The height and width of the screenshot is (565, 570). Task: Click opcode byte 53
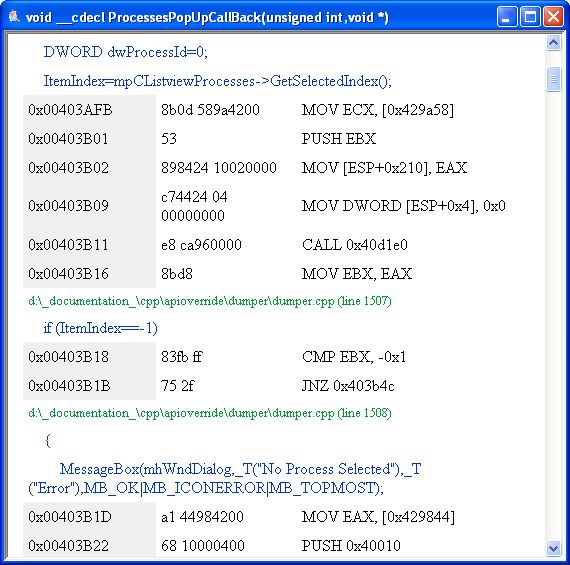(x=169, y=139)
